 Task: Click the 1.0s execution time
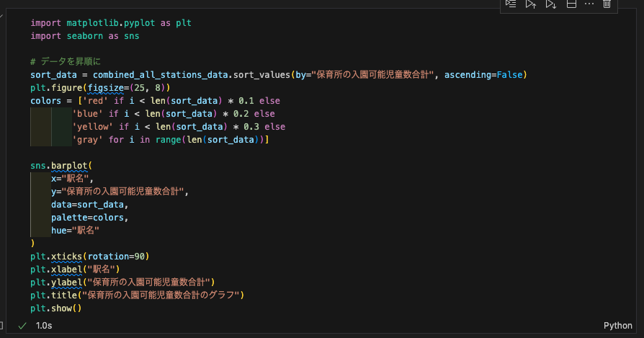coord(44,326)
